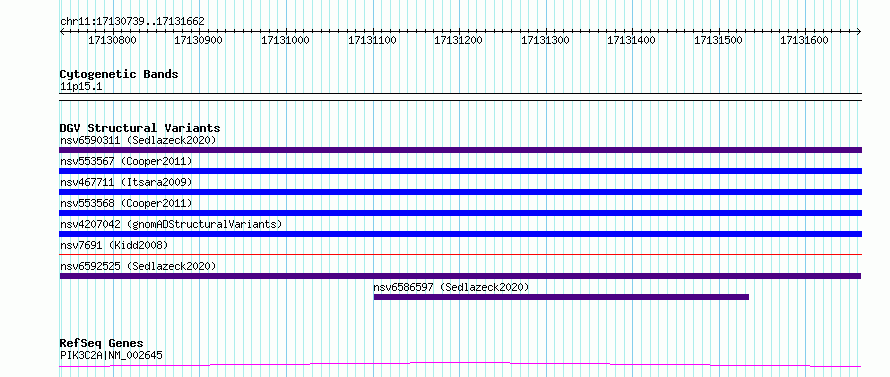Click ruler position 17131000
Image resolution: width=890 pixels, height=377 pixels.
(286, 41)
